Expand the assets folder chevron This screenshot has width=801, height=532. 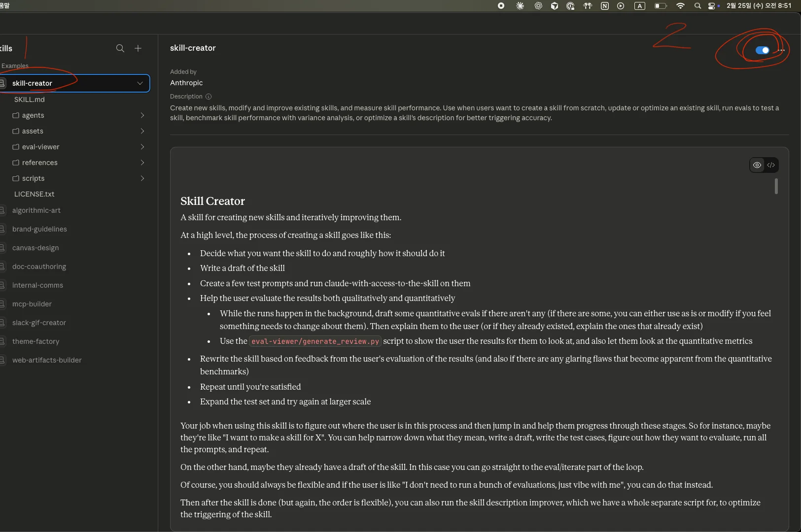[142, 131]
